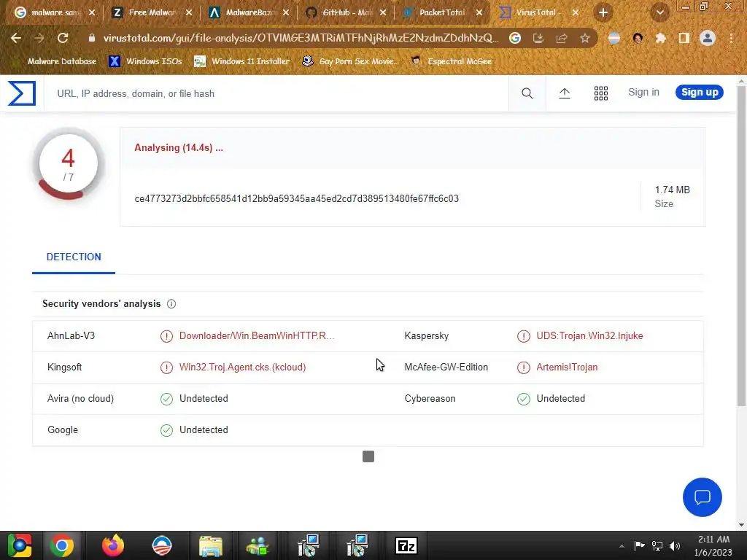Viewport: 747px width, 560px height.
Task: Bookmark this page with star icon
Action: click(585, 38)
